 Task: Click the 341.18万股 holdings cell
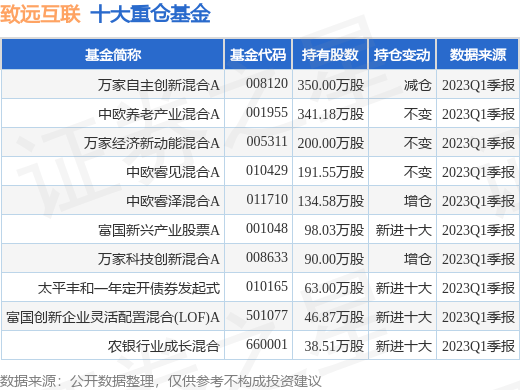(331, 114)
